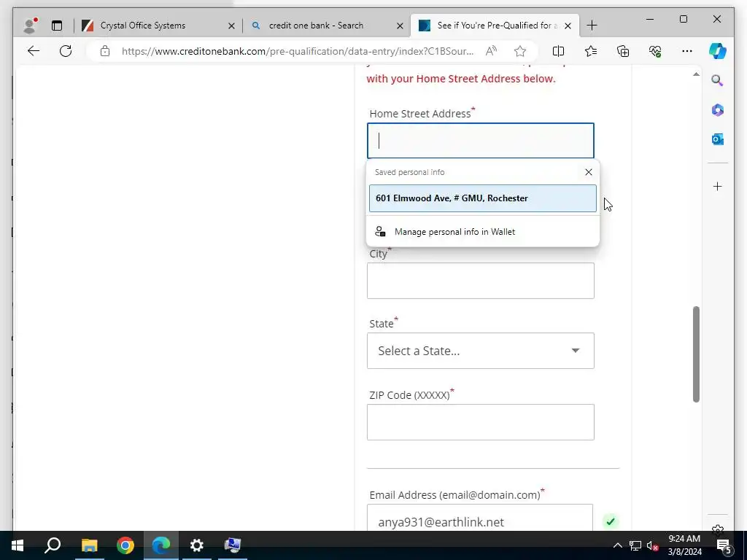Add a sidebar app with plus

[718, 186]
